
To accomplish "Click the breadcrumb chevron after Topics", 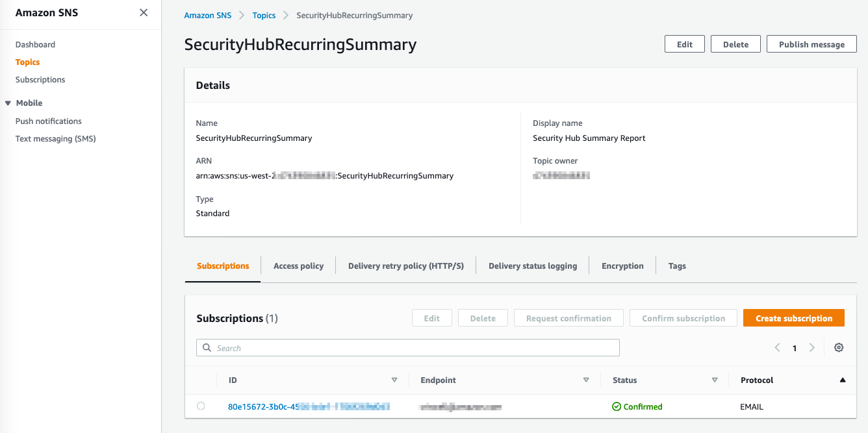I will [285, 15].
